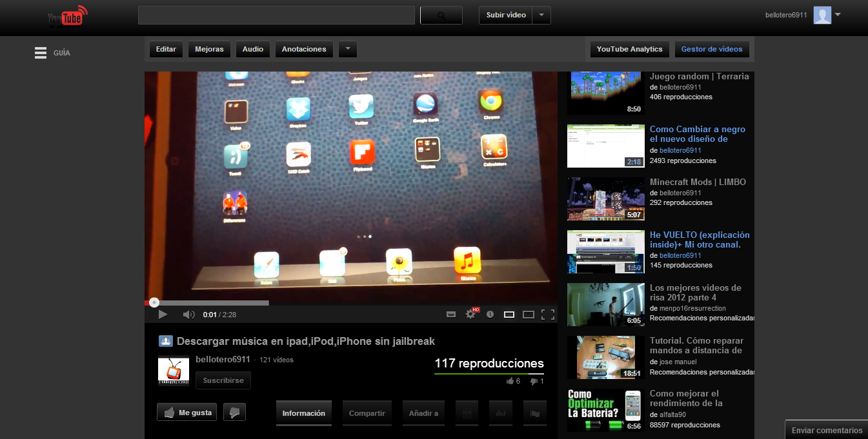Add video to Watch Later via clock icon
The image size is (868, 439).
tap(490, 315)
